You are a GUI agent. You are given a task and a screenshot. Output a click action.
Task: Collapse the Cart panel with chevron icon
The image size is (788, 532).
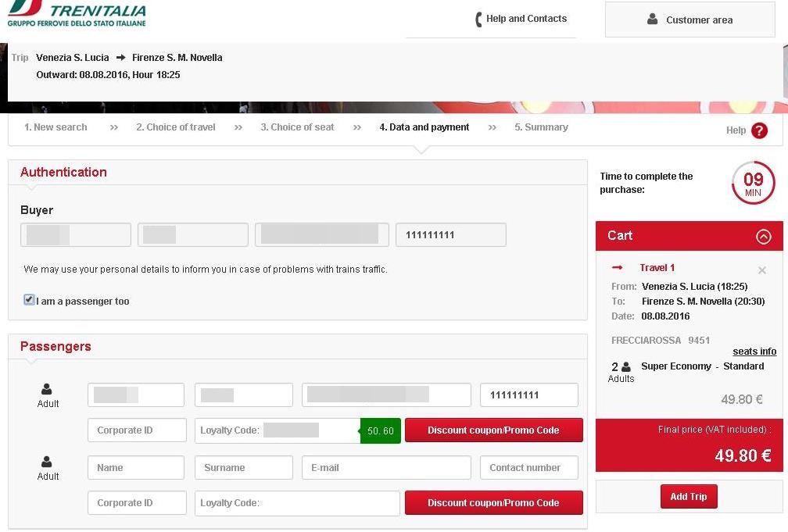point(763,236)
